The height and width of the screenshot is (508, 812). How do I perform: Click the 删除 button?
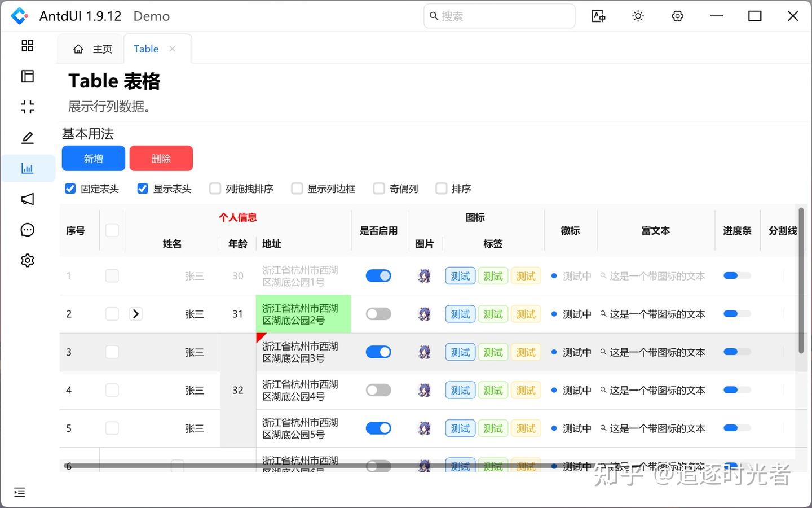[161, 158]
